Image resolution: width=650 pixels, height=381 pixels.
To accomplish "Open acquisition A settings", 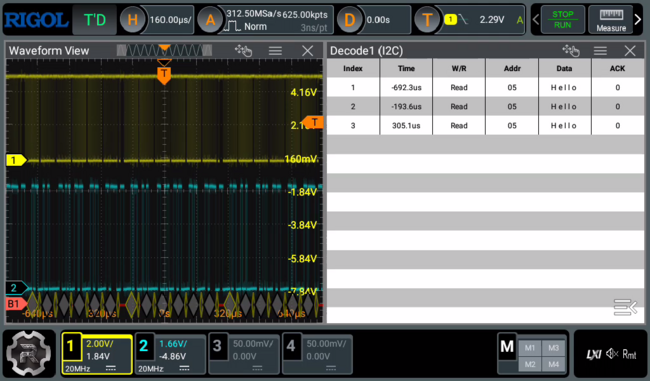I will 211,19.
